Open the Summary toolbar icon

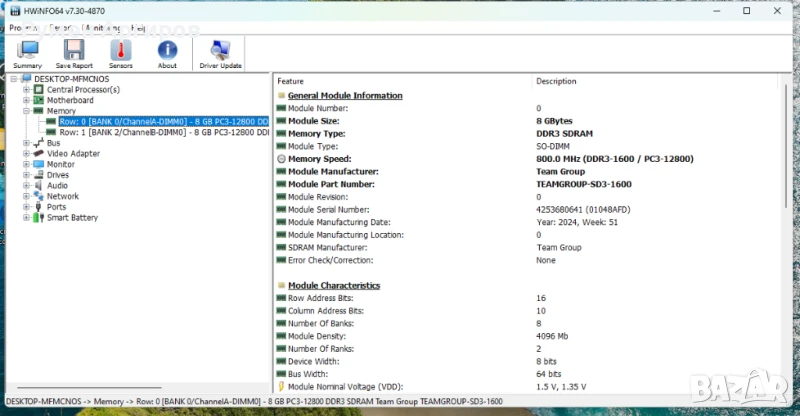click(28, 52)
